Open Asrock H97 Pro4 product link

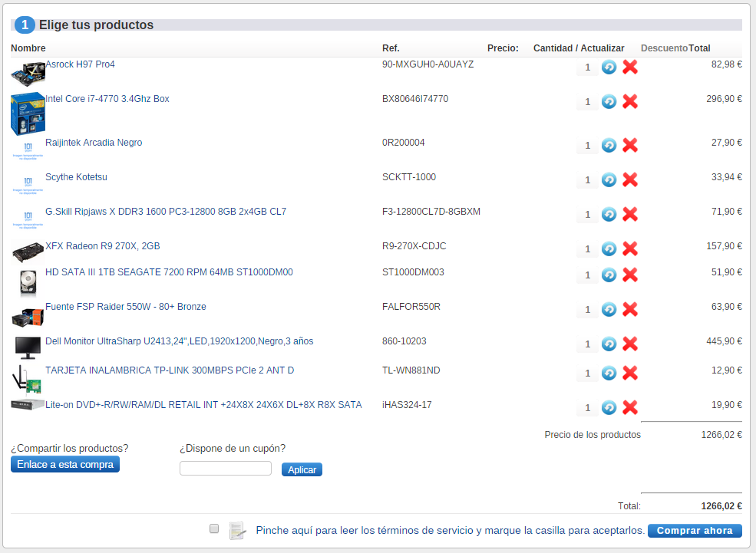(x=80, y=64)
